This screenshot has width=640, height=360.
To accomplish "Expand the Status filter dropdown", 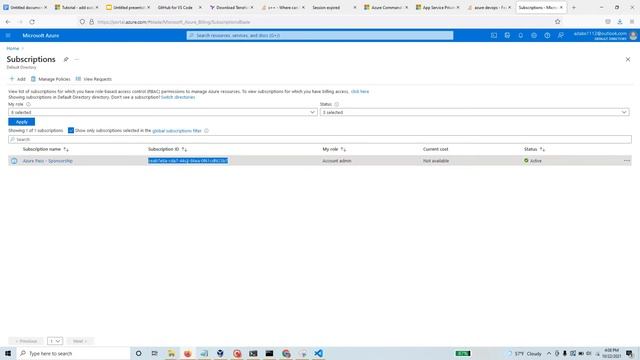I will pyautogui.click(x=474, y=112).
